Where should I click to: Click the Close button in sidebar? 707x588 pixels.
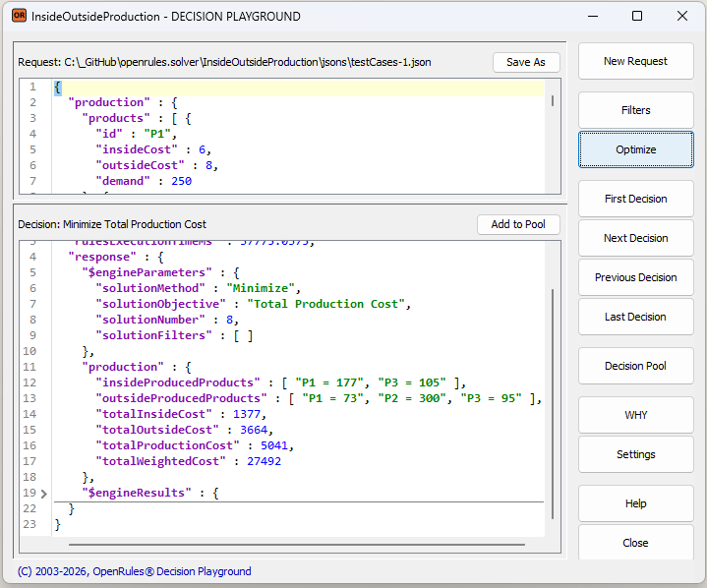635,543
